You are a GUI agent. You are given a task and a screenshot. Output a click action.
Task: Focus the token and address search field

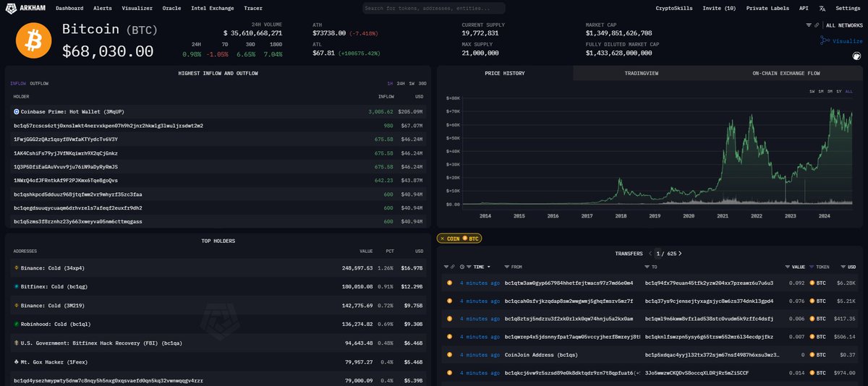tap(434, 9)
